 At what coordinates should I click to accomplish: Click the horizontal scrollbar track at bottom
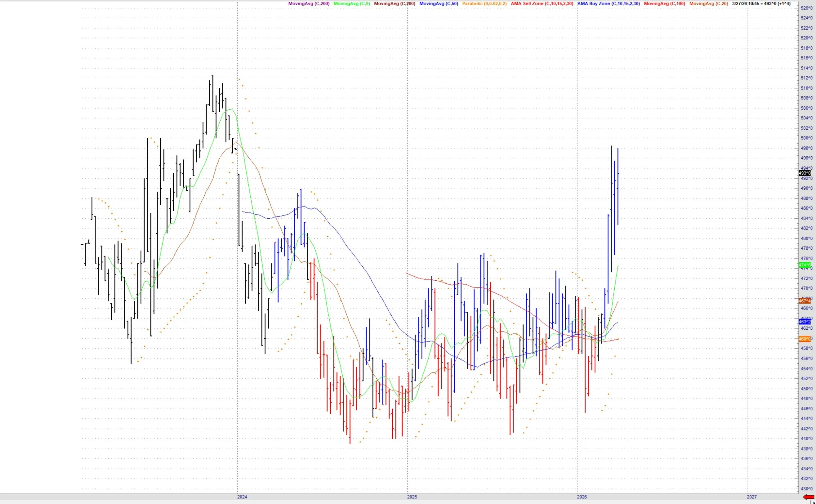400,502
